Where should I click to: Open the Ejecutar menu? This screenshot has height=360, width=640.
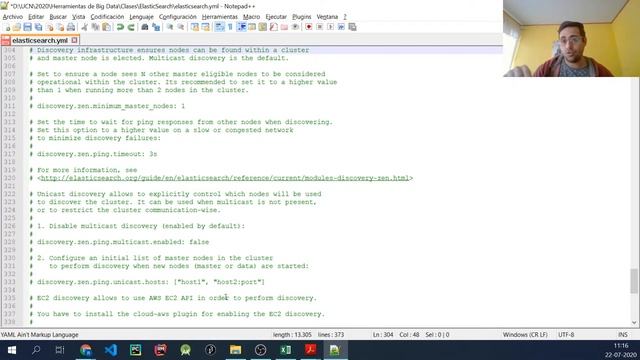pyautogui.click(x=276, y=17)
